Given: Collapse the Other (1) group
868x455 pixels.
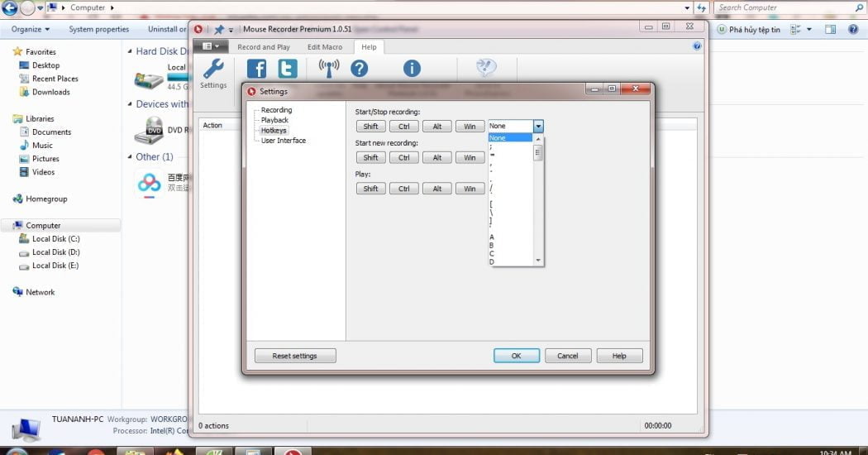Looking at the screenshot, I should pyautogui.click(x=130, y=157).
